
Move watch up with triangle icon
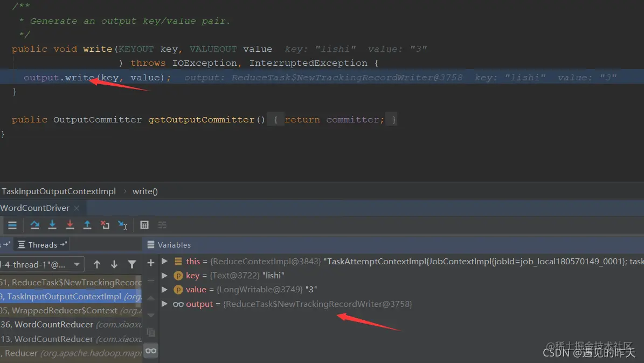(151, 298)
